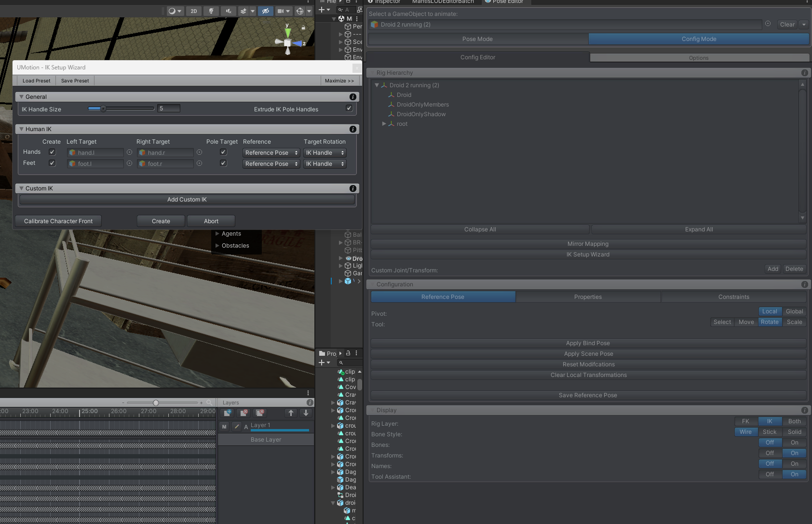
Task: Click Add Custom IK button
Action: tap(187, 200)
